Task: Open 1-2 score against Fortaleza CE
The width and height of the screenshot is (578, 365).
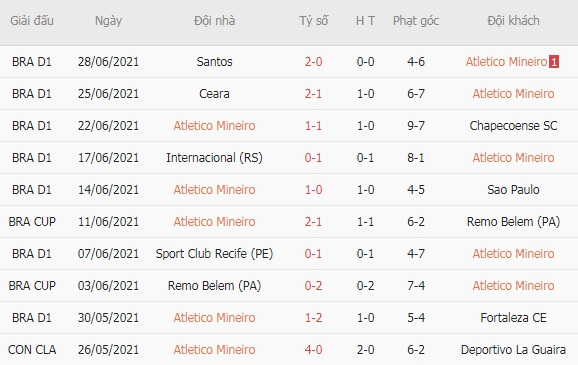Action: click(313, 318)
